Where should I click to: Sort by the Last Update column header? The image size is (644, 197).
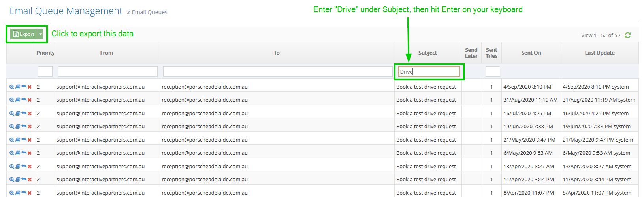pyautogui.click(x=599, y=53)
